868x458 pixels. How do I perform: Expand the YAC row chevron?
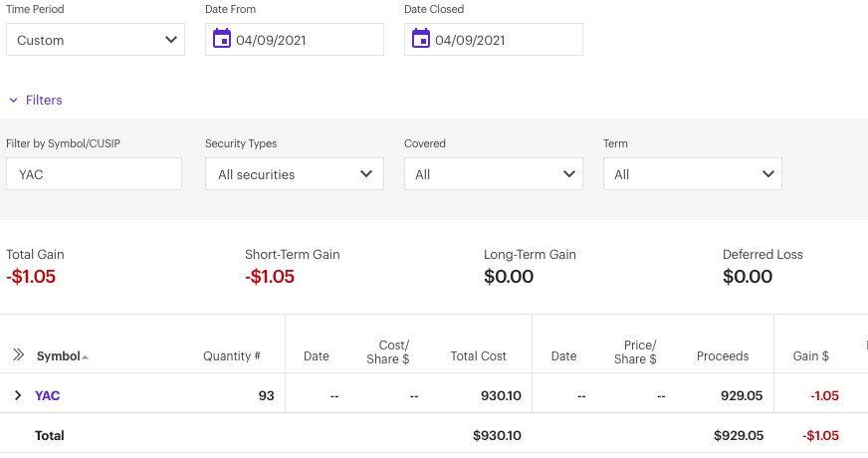18,395
